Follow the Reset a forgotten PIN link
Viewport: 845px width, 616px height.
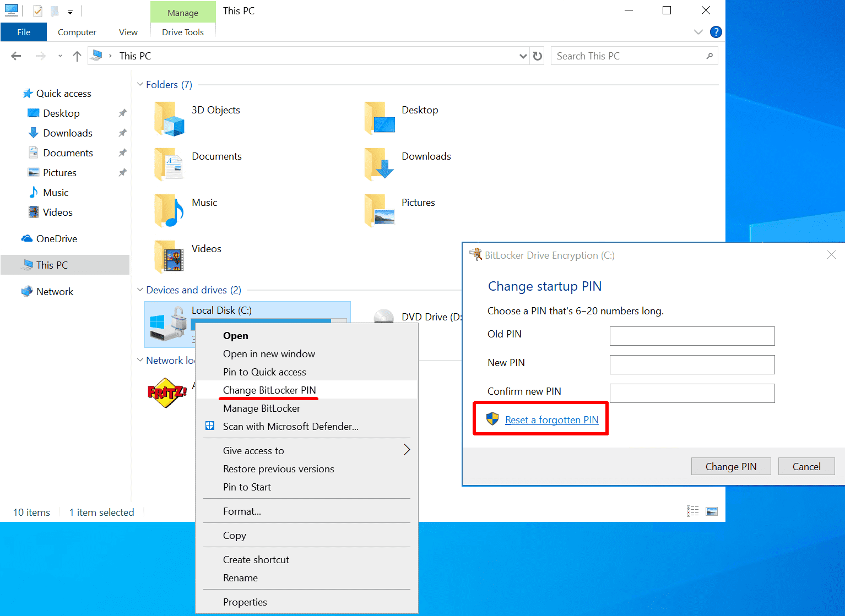click(551, 420)
